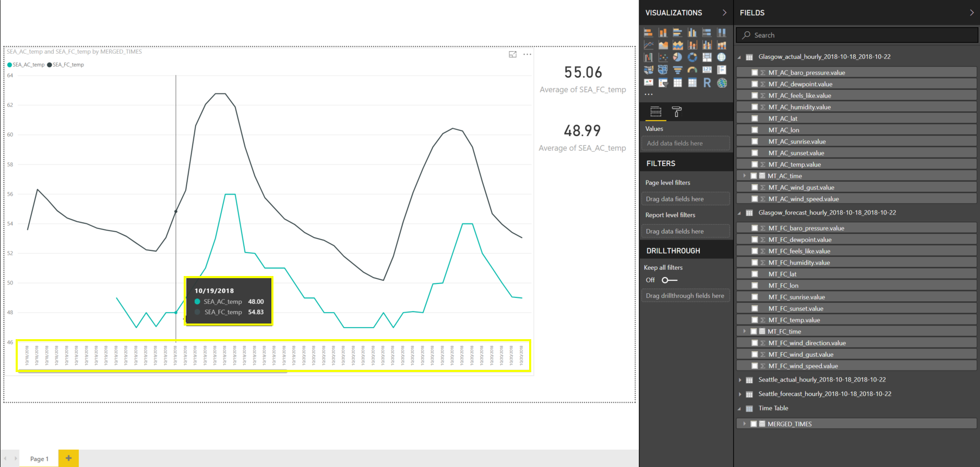Expand the Seattle_forecast_hourly table
Image resolution: width=980 pixels, height=467 pixels.
(740, 394)
